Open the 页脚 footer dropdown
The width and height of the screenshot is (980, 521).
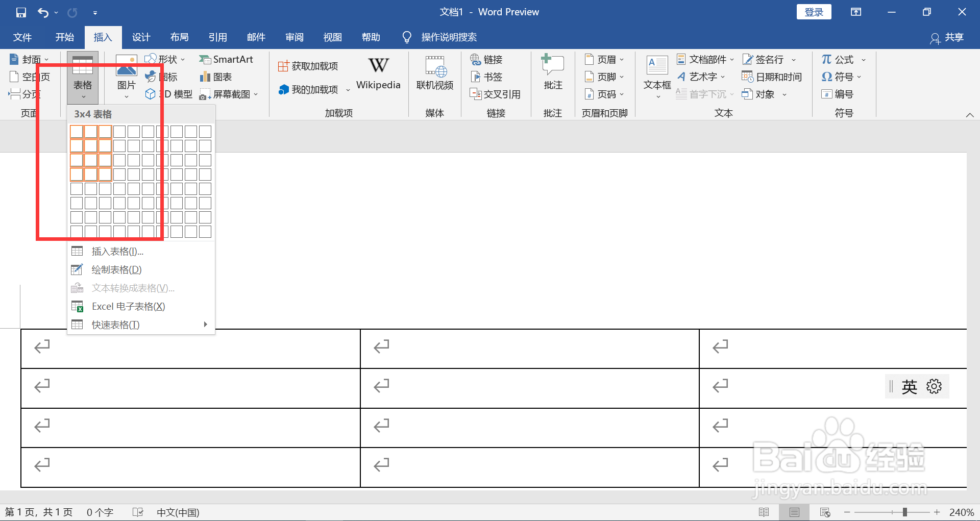tap(604, 77)
